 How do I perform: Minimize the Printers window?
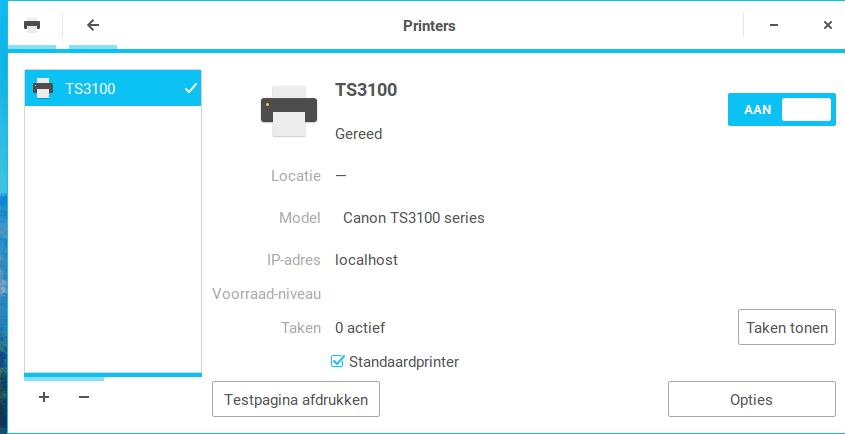774,25
